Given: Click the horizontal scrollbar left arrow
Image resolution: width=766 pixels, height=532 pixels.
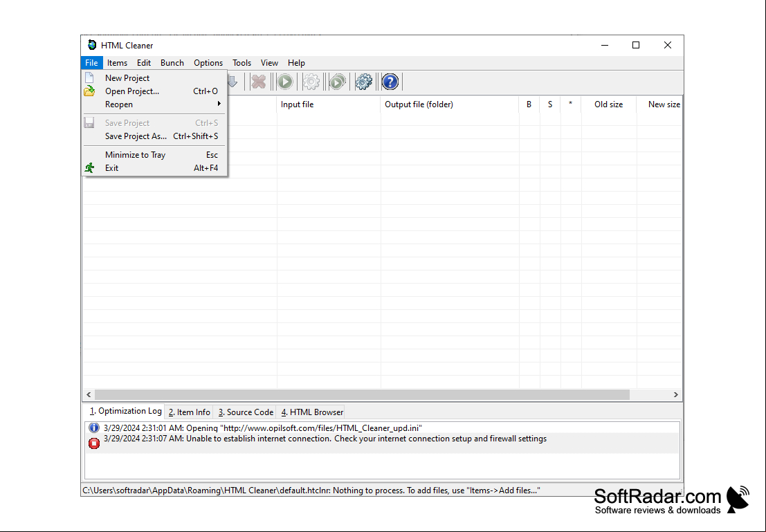Looking at the screenshot, I should [89, 394].
